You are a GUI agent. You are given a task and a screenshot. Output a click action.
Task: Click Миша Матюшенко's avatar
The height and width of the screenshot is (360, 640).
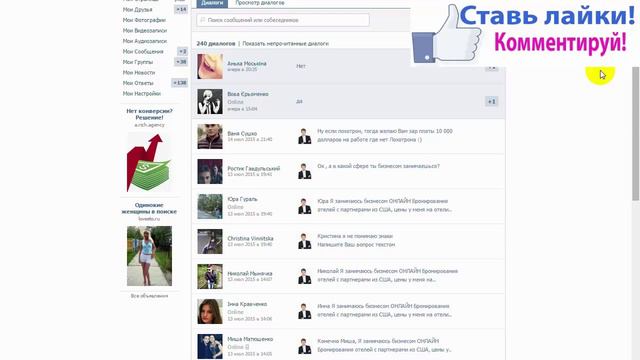click(x=210, y=347)
